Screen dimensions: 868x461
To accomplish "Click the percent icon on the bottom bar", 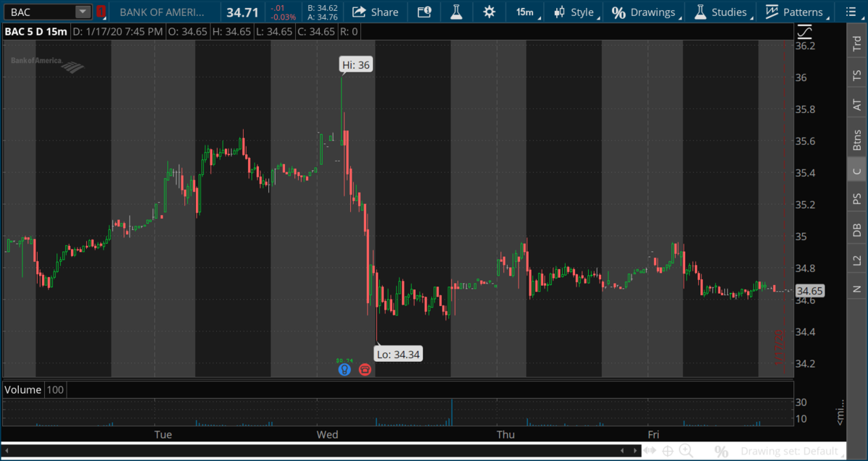I will tap(721, 451).
